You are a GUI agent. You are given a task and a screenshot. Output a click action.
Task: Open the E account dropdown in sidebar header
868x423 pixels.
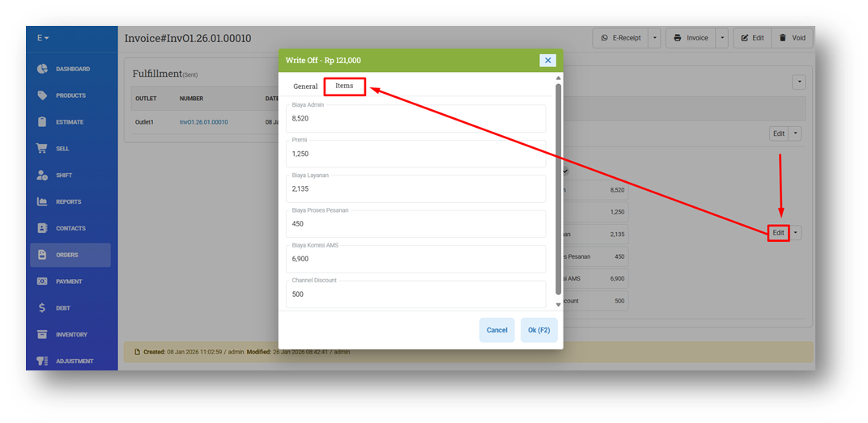point(43,38)
